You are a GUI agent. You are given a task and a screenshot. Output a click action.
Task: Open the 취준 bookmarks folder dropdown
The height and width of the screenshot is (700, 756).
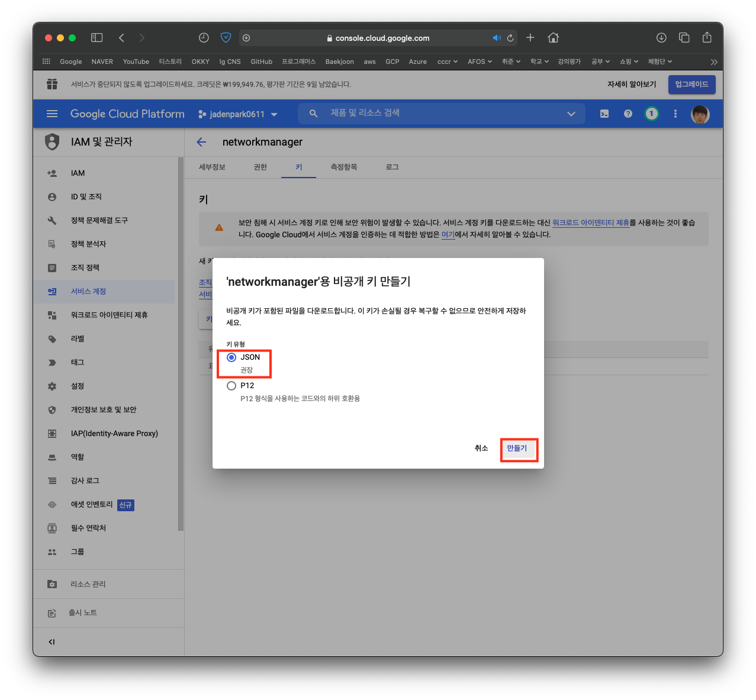click(x=511, y=62)
